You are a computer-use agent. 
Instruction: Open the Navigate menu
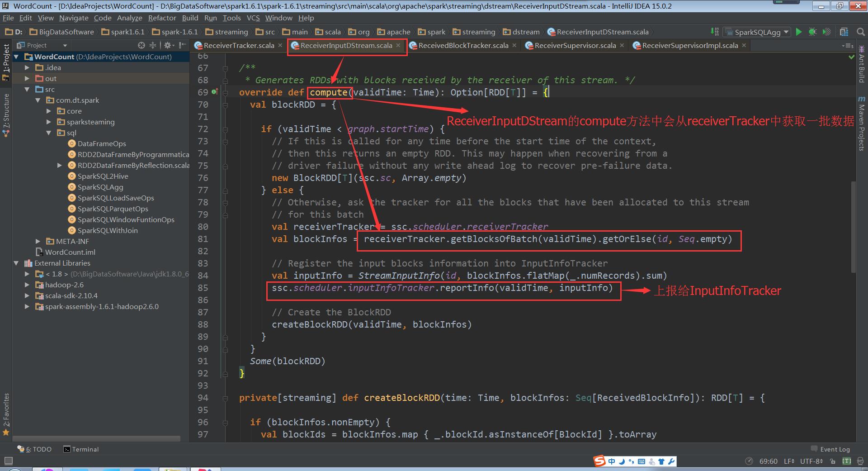pos(74,18)
